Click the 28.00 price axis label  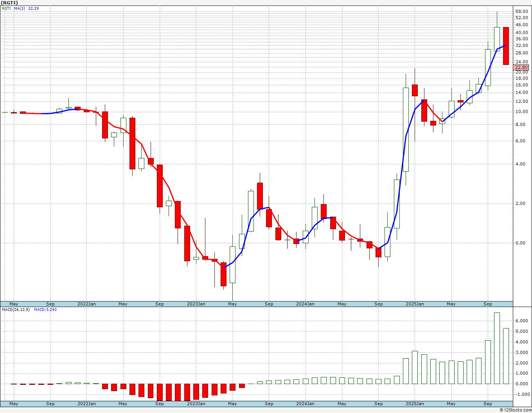coord(521,53)
